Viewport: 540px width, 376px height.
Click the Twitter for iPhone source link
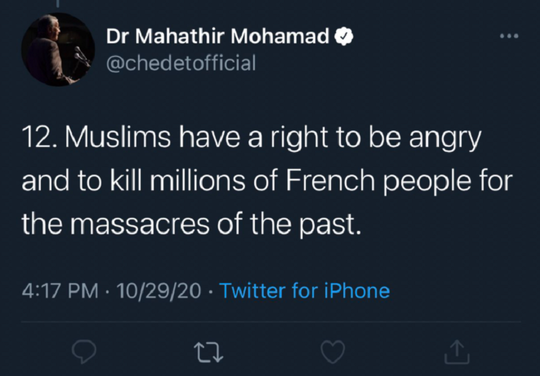point(304,291)
